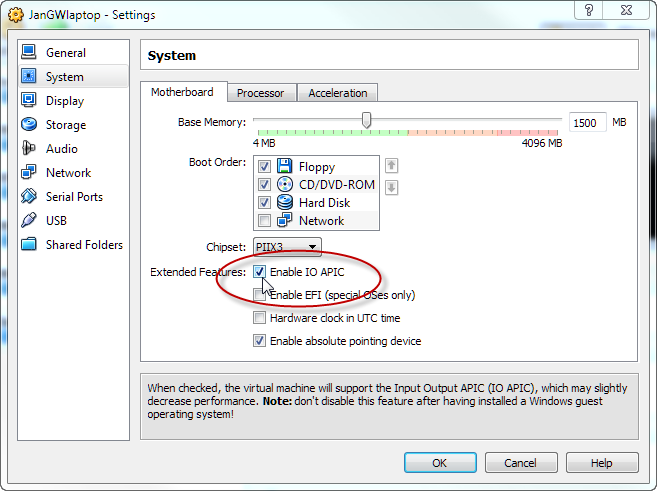Image resolution: width=657 pixels, height=491 pixels.
Task: Click the Base Memory slider handle
Action: 367,121
